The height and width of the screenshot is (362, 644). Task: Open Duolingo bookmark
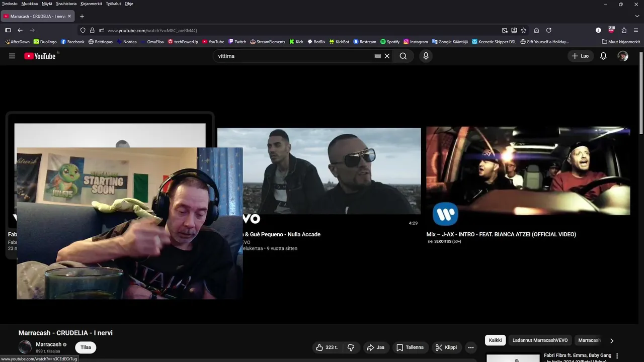(45, 42)
